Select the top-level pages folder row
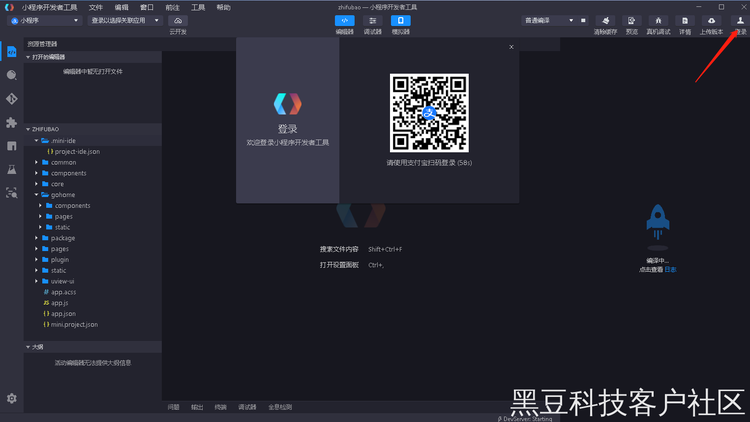 click(93, 249)
